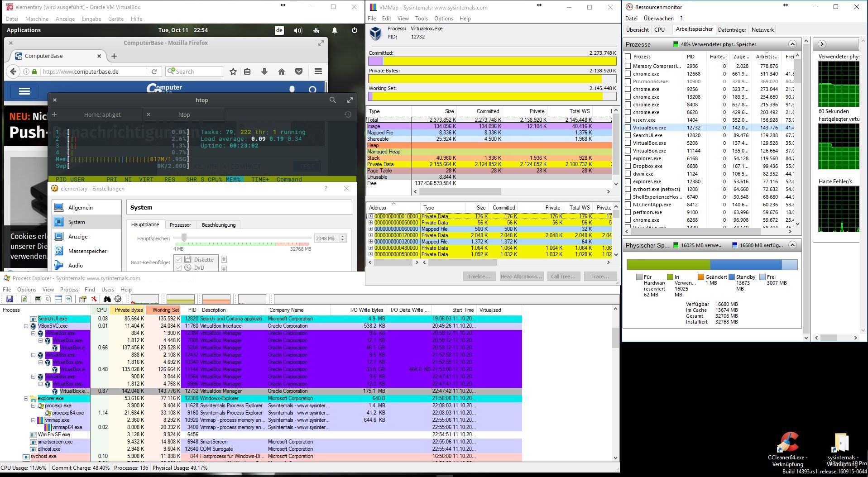Click the volume icon in elementary panel
The height and width of the screenshot is (477, 868).
tap(298, 30)
